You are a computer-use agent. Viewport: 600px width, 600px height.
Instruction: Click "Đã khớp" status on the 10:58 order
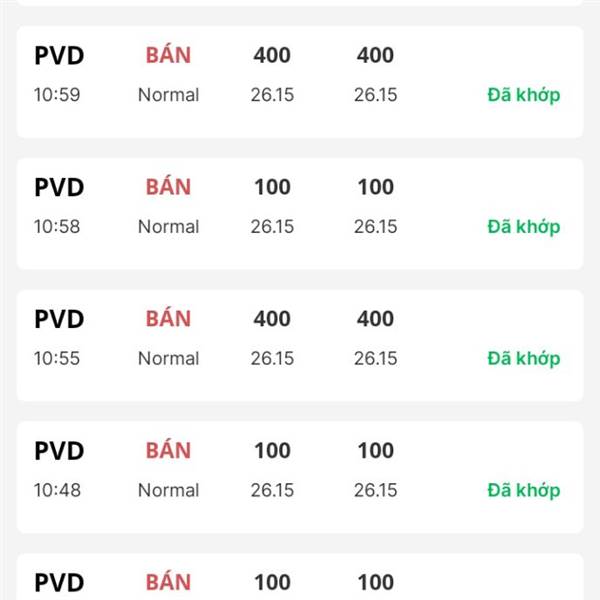(x=523, y=227)
